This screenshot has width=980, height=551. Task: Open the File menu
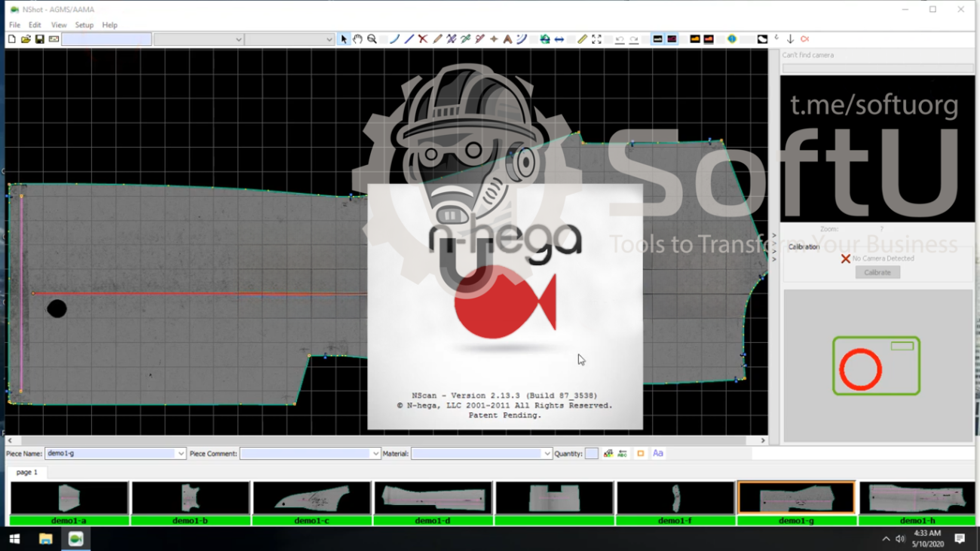pyautogui.click(x=14, y=25)
